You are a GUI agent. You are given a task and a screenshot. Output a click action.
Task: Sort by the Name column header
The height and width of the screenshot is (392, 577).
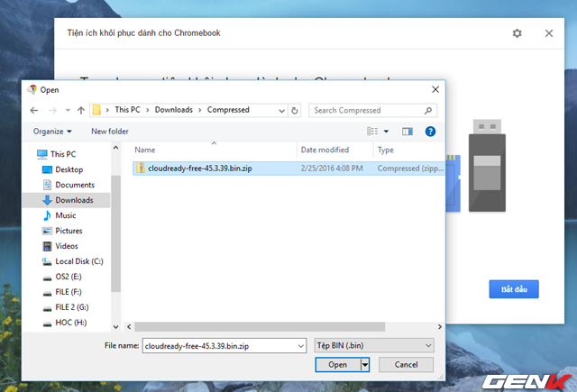[144, 150]
